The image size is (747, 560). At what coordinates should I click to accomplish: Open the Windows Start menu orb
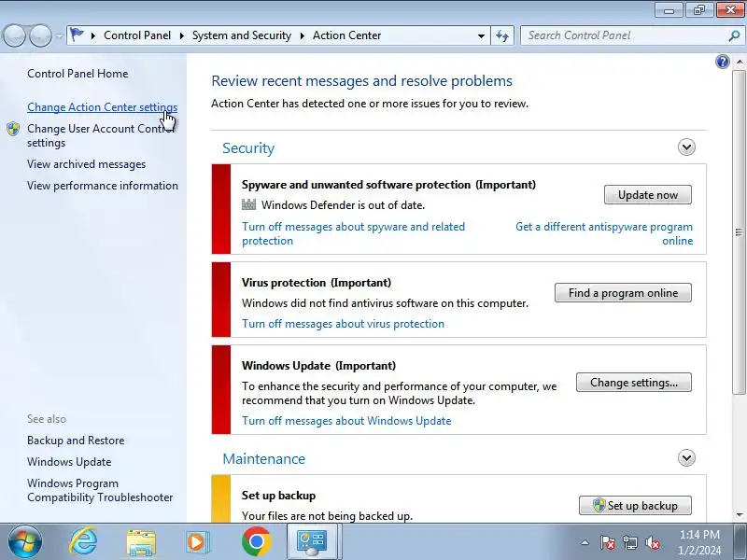[x=25, y=542]
